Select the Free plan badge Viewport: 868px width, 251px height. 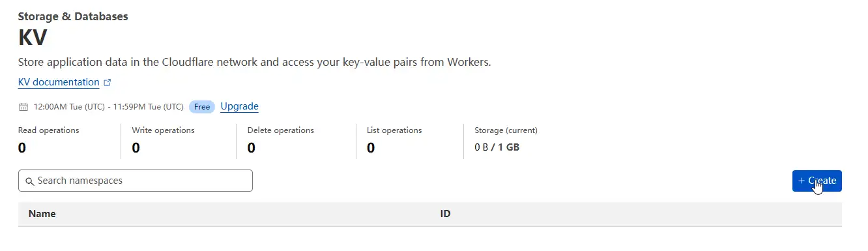pyautogui.click(x=202, y=107)
